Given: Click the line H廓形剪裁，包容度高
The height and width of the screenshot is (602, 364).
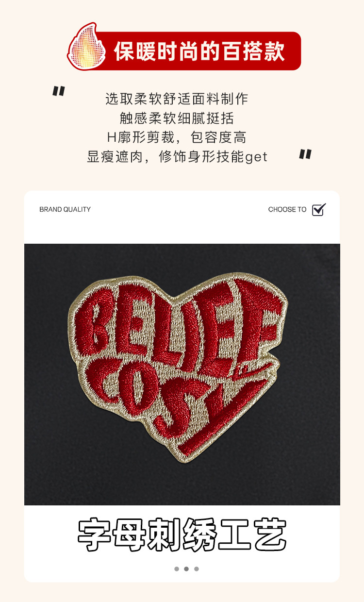Looking at the screenshot, I should click(x=177, y=137).
